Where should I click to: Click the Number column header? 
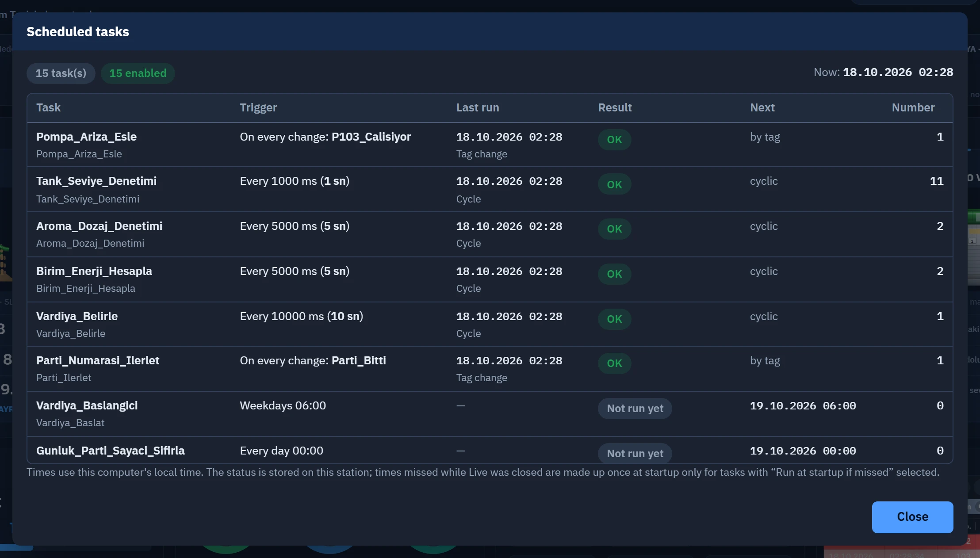click(x=913, y=107)
